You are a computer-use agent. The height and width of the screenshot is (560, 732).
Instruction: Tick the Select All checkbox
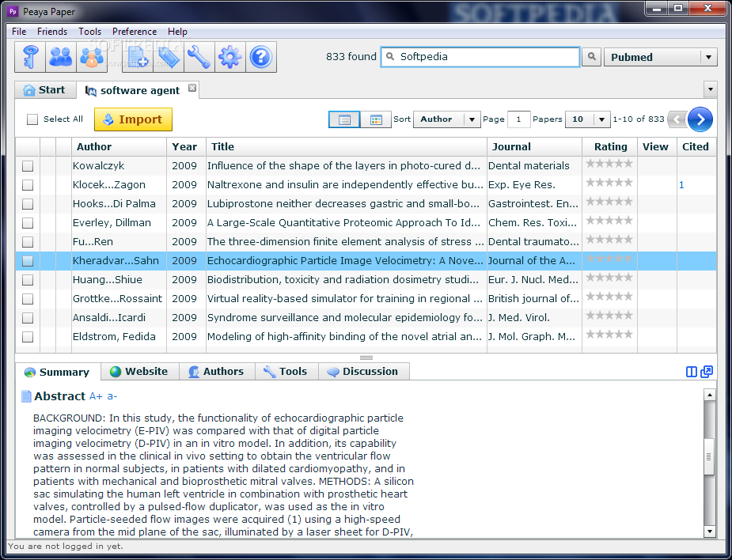click(x=32, y=119)
